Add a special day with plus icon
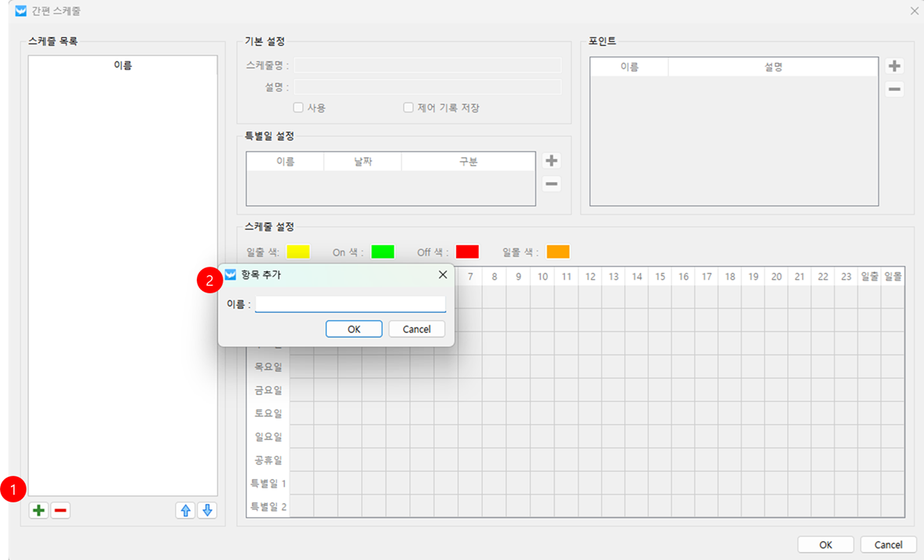Viewport: 924px width, 560px height. [x=552, y=161]
